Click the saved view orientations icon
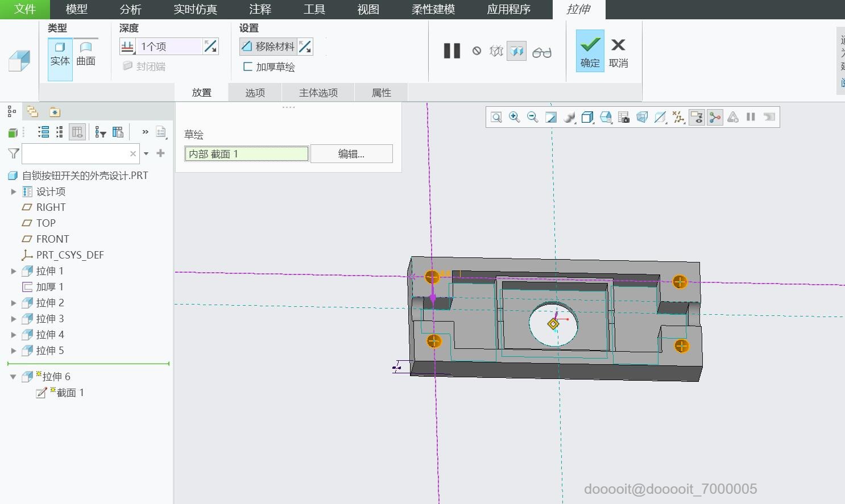Viewport: 845px width, 504px height. pos(605,117)
